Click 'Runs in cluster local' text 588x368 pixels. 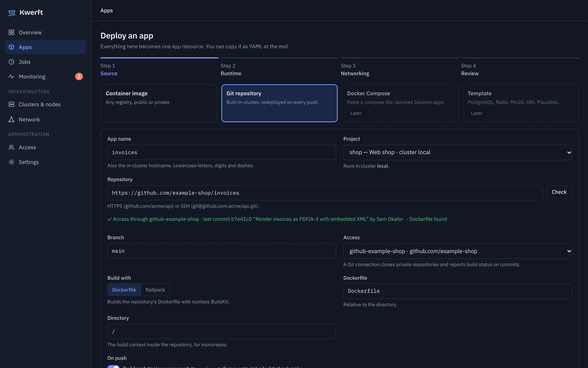(x=366, y=166)
